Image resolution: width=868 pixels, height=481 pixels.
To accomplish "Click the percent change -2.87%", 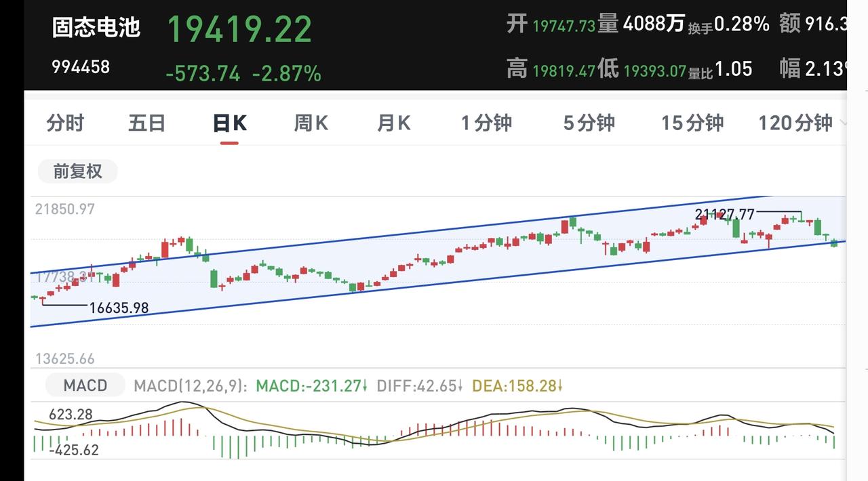I will (287, 73).
